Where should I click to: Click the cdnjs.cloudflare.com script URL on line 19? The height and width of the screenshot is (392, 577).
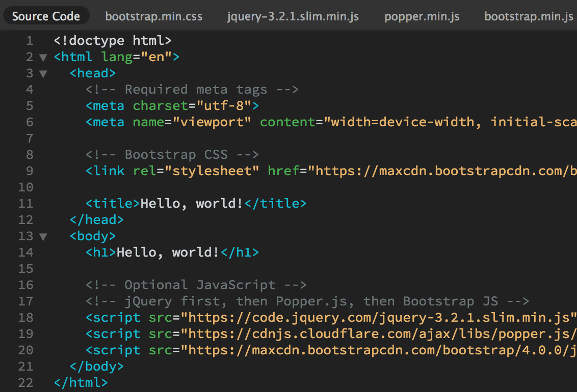click(378, 333)
